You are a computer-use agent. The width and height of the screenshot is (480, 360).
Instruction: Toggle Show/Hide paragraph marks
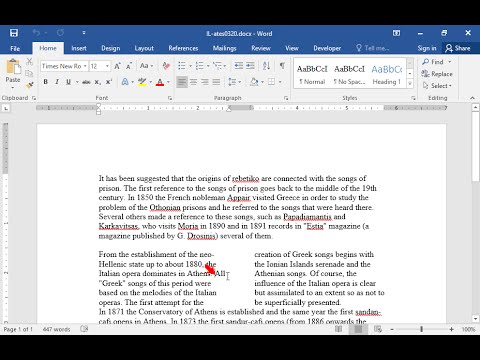[x=282, y=66]
